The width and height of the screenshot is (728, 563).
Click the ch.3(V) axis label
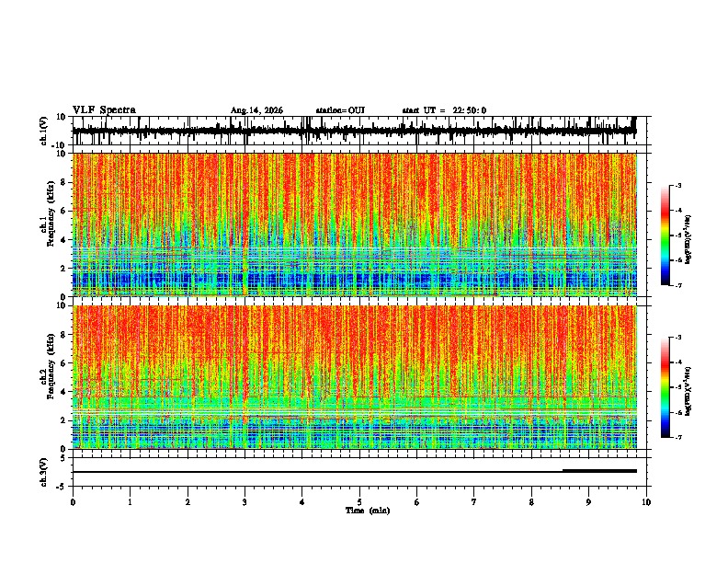(x=43, y=472)
